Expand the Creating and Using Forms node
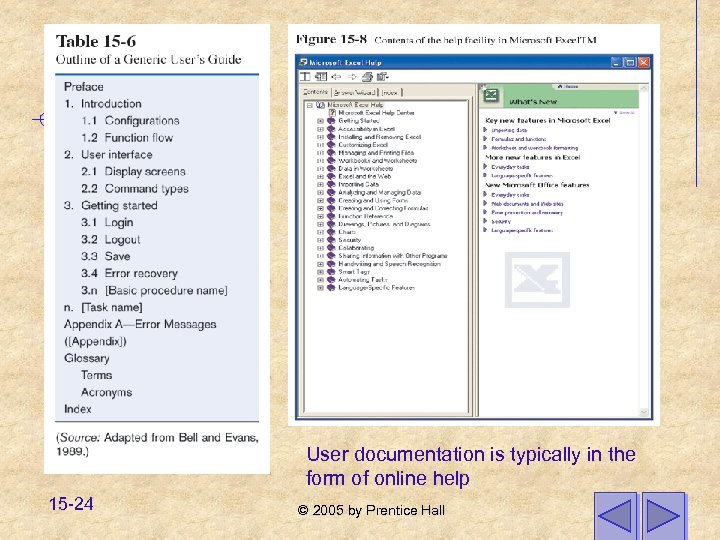This screenshot has width=720, height=540. (321, 200)
